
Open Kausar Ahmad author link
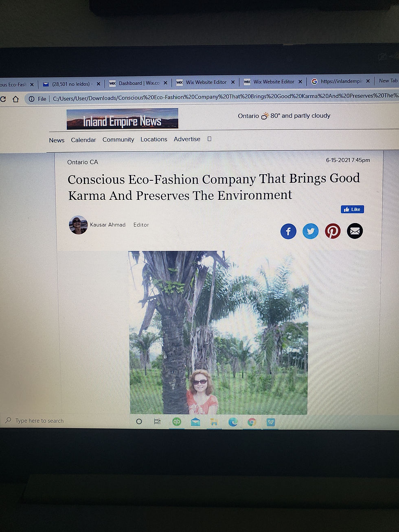(x=107, y=225)
